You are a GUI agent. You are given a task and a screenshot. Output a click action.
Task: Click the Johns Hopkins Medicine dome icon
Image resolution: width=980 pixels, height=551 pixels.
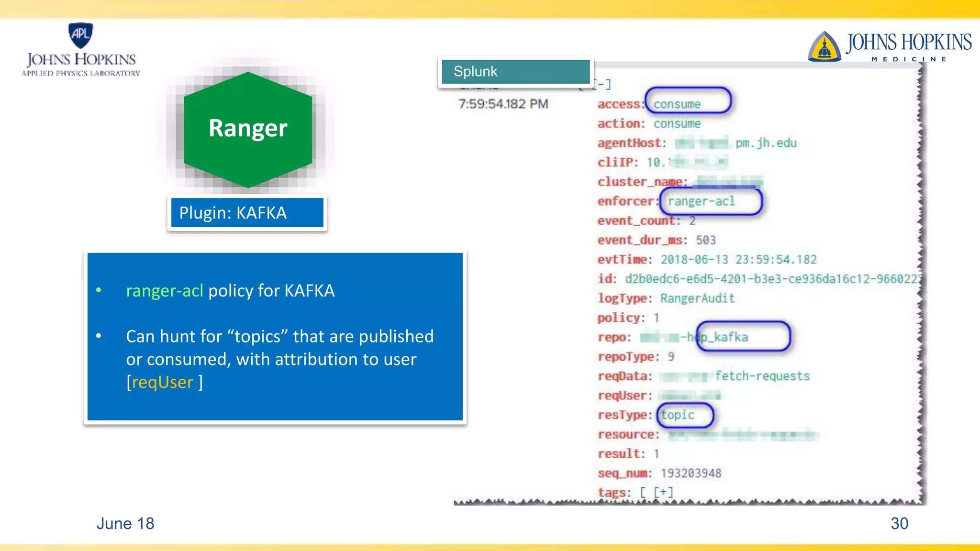point(824,47)
